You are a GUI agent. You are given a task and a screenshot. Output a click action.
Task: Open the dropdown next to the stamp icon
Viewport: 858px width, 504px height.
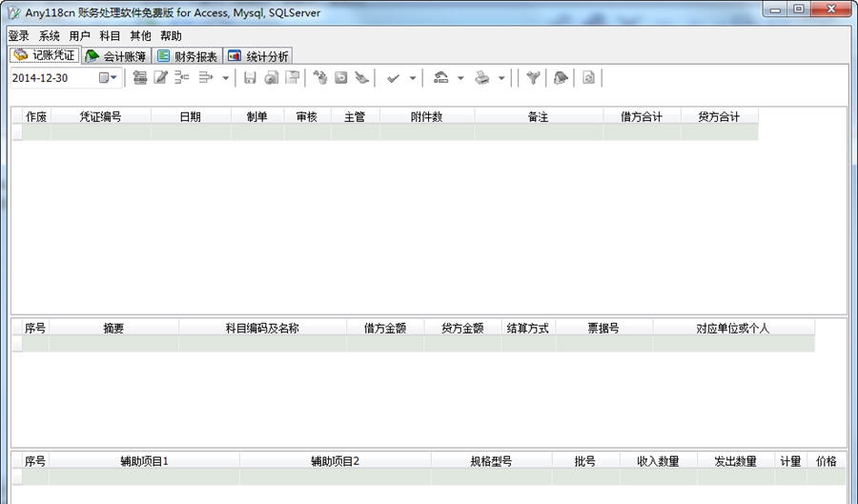460,78
